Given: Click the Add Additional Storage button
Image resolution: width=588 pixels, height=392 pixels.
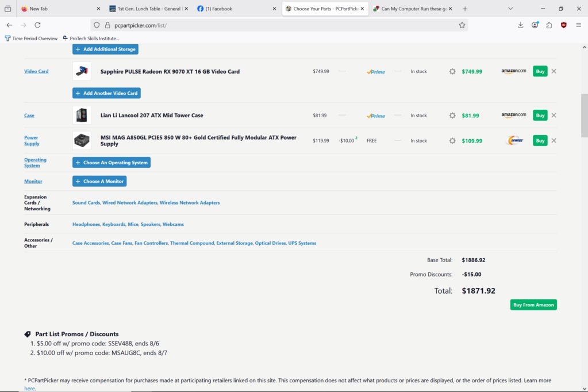Looking at the screenshot, I should click(105, 49).
